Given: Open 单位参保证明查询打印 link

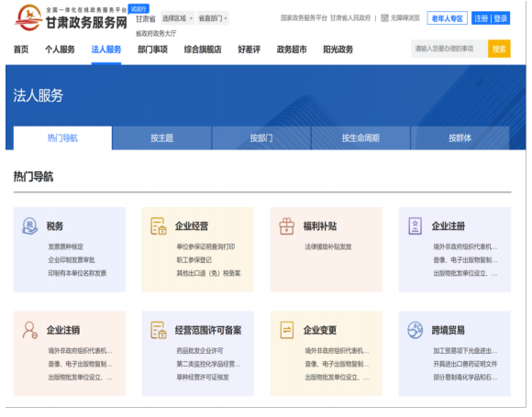Looking at the screenshot, I should (205, 247).
